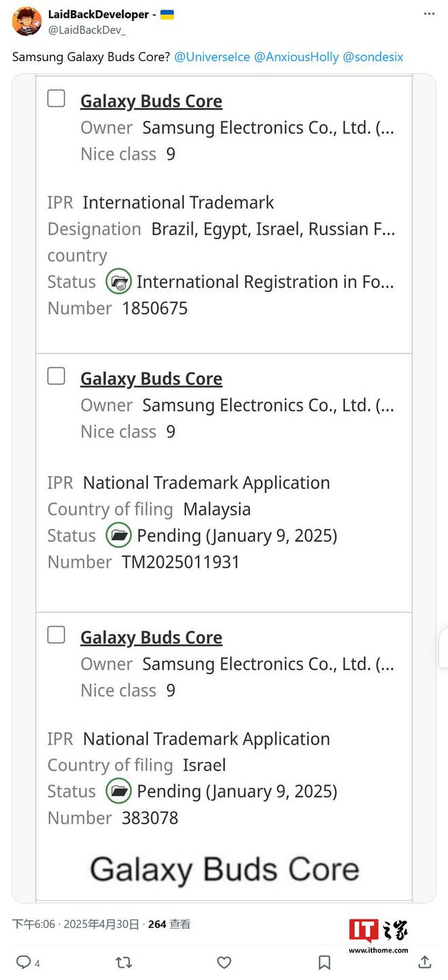Select the Israel trademark application checkbox
The height and width of the screenshot is (980, 448).
click(x=56, y=635)
